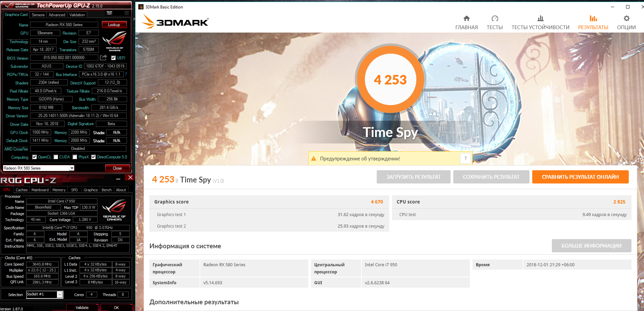The image size is (644, 311).
Task: Open the Mainboard tab in CPU-Z
Action: (x=40, y=190)
